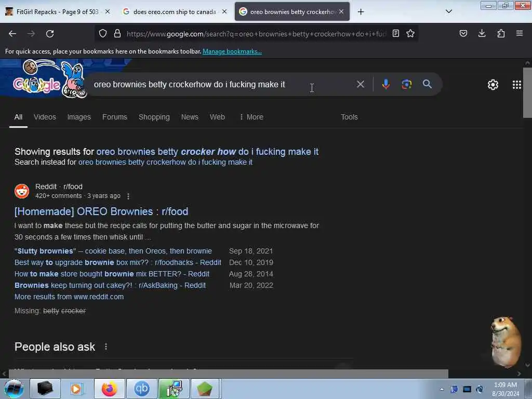Expand the More search filters menu

[x=251, y=117]
